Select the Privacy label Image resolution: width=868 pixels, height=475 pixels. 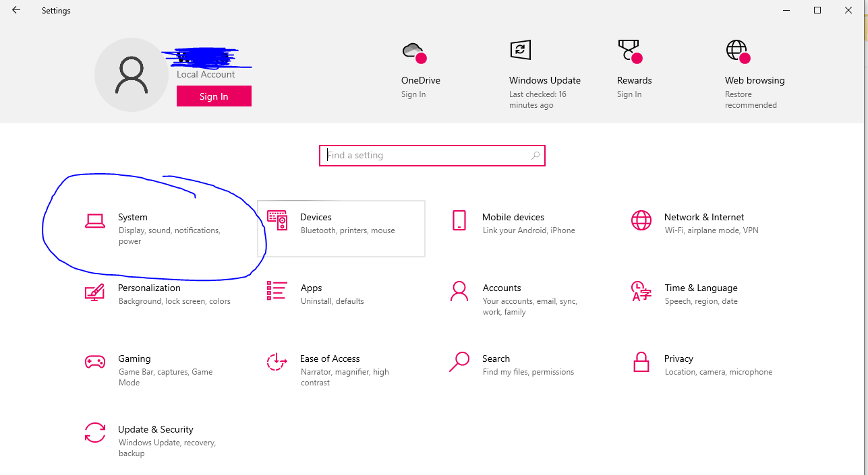pyautogui.click(x=678, y=358)
